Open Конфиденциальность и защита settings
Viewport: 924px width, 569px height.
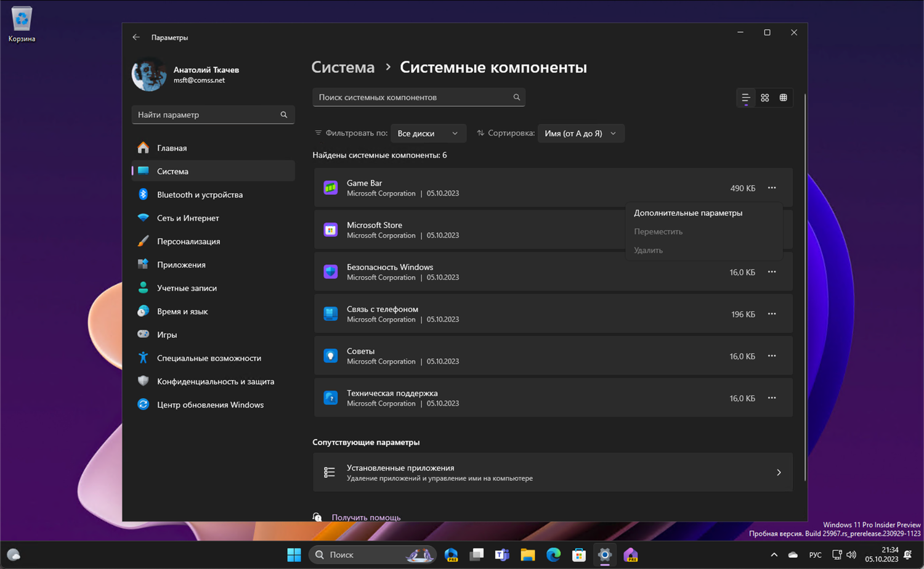click(213, 382)
